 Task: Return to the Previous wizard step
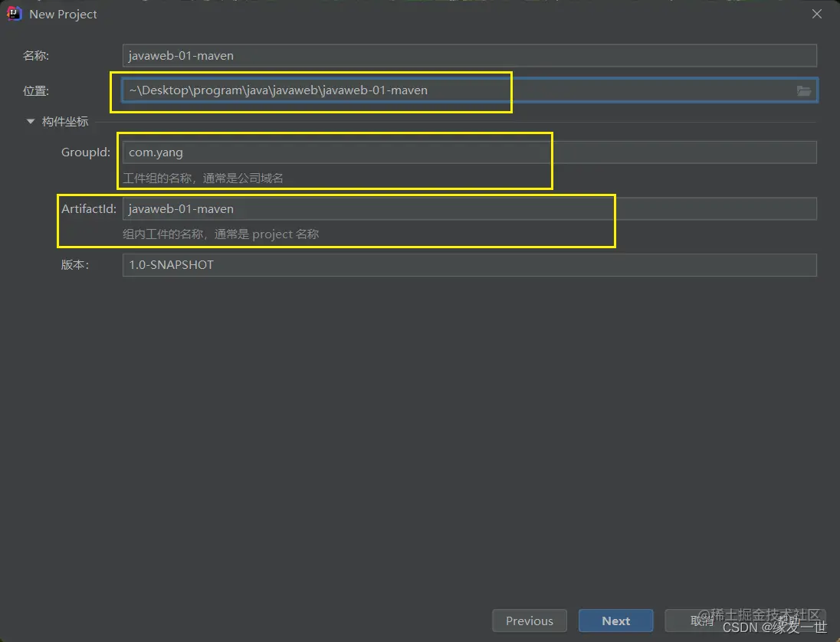pos(530,621)
